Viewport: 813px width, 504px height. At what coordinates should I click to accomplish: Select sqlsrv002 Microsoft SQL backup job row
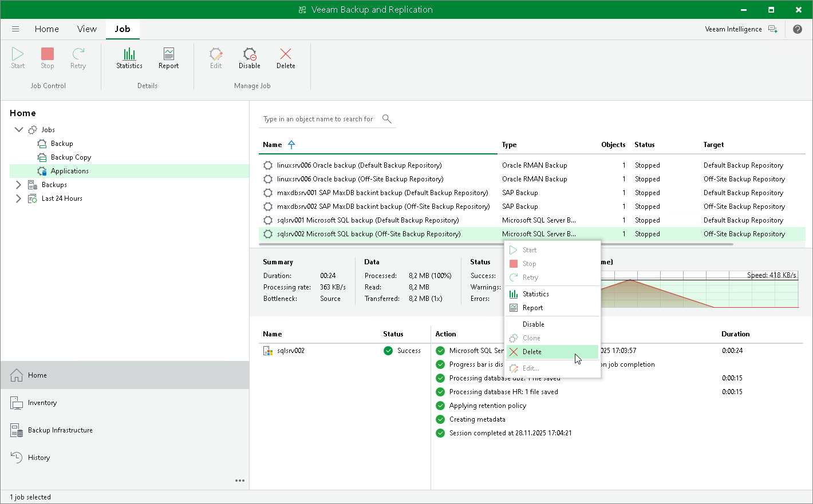(532, 234)
